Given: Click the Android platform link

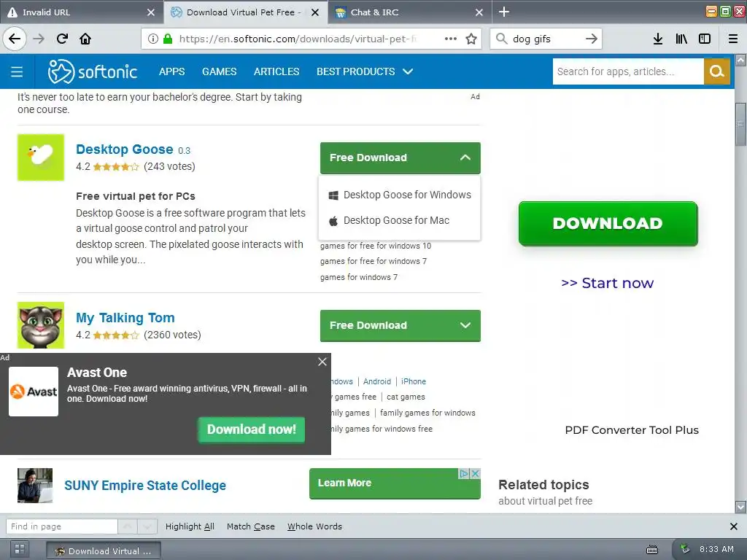Looking at the screenshot, I should click(377, 381).
